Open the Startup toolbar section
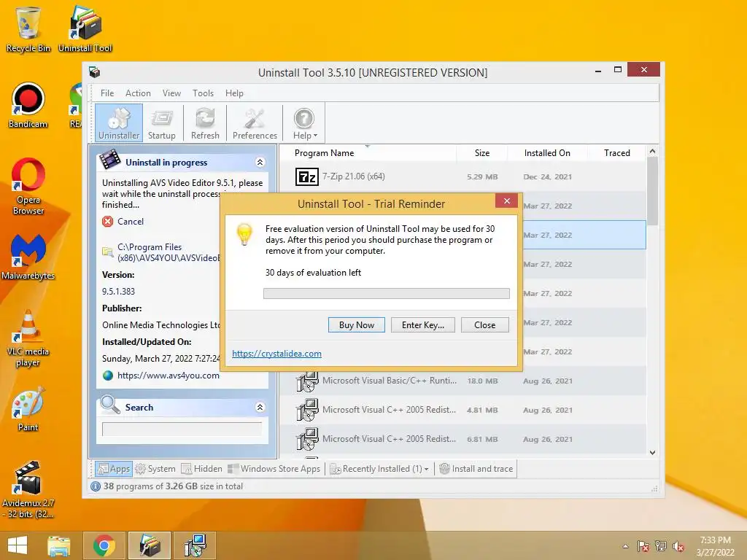The height and width of the screenshot is (560, 747). tap(161, 123)
